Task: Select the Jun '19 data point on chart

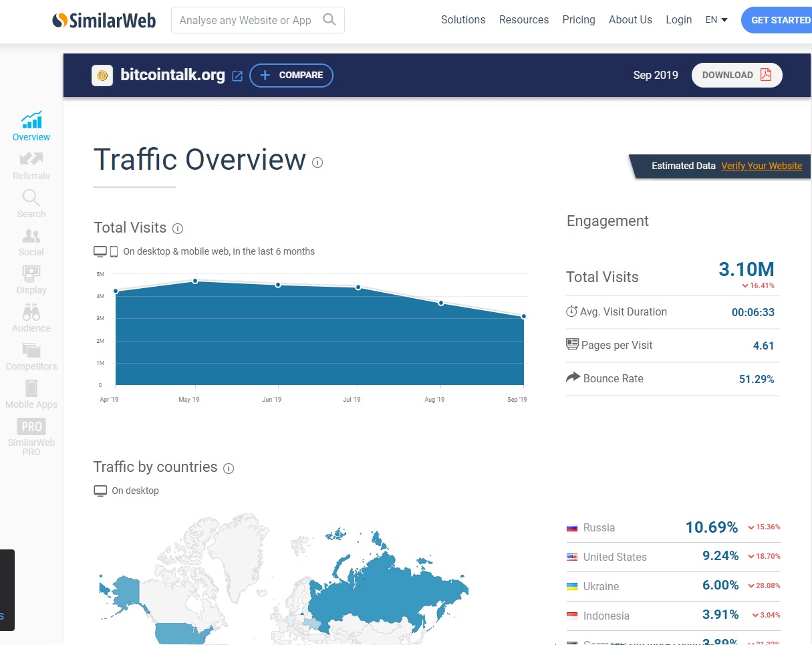Action: click(278, 285)
